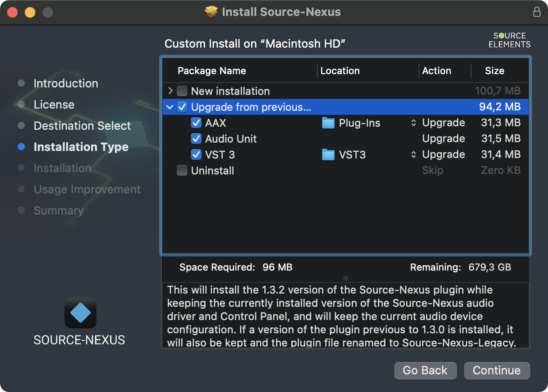This screenshot has width=548, height=392.
Task: Click the Size column header
Action: coord(494,71)
